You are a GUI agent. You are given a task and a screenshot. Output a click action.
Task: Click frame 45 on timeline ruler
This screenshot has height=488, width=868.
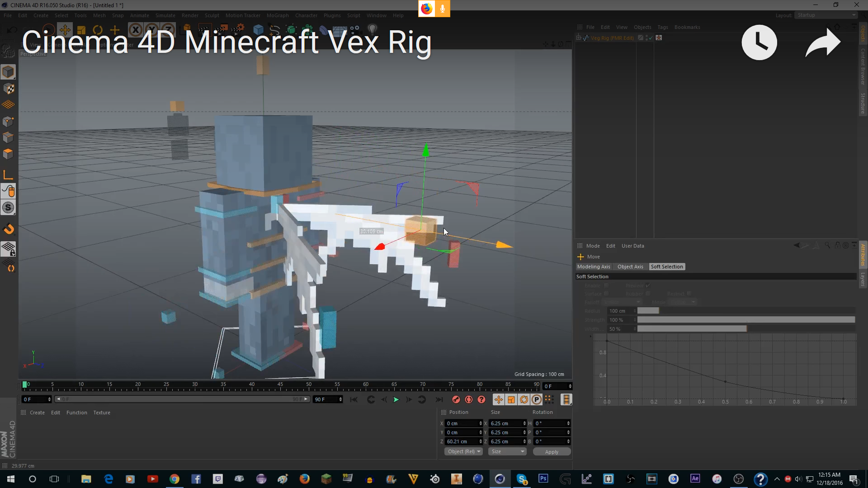click(280, 385)
